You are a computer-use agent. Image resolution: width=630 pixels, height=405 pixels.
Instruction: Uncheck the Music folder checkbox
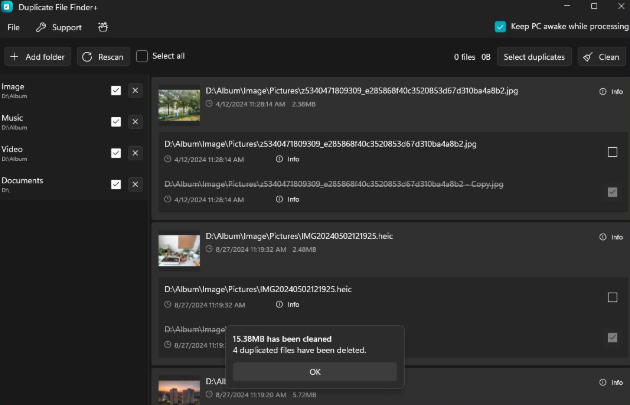(116, 122)
